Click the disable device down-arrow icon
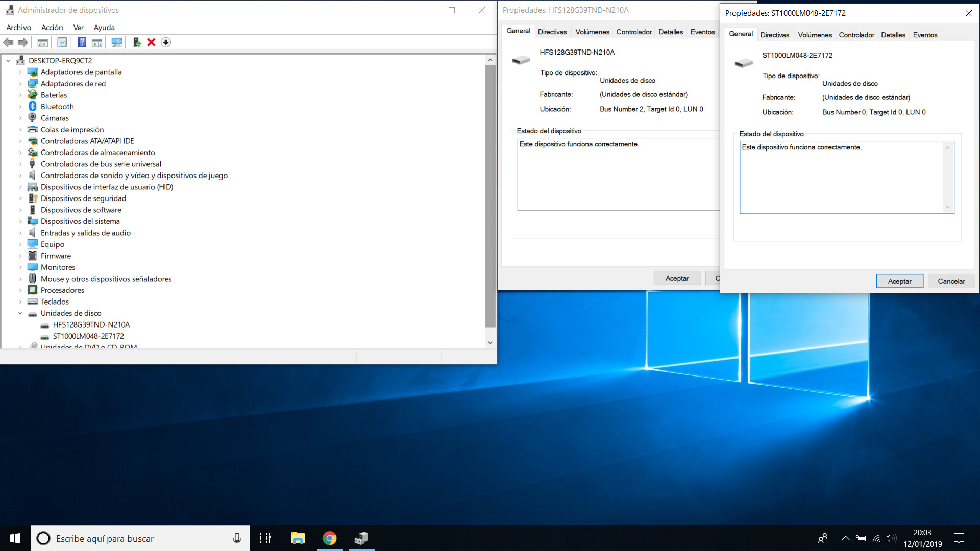The image size is (980, 551). (x=166, y=42)
